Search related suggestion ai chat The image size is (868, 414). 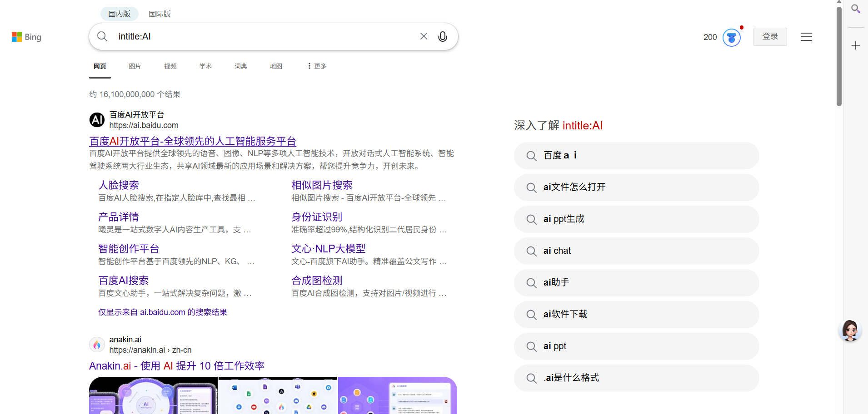pyautogui.click(x=636, y=251)
